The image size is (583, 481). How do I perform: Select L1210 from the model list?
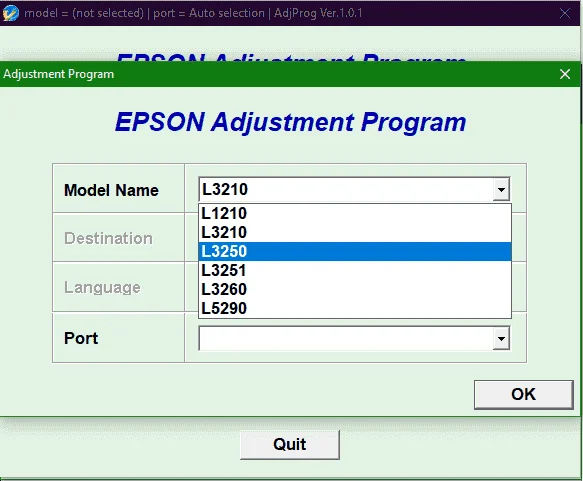(x=355, y=213)
